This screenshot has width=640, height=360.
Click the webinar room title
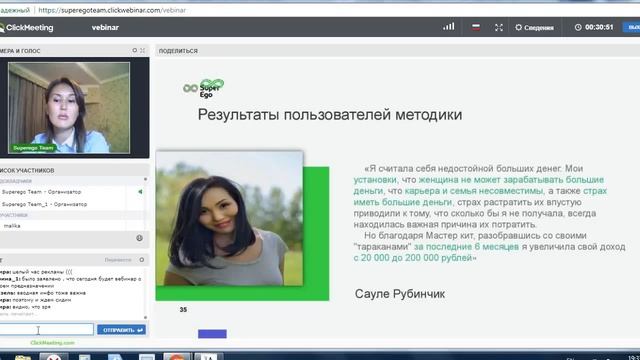105,27
